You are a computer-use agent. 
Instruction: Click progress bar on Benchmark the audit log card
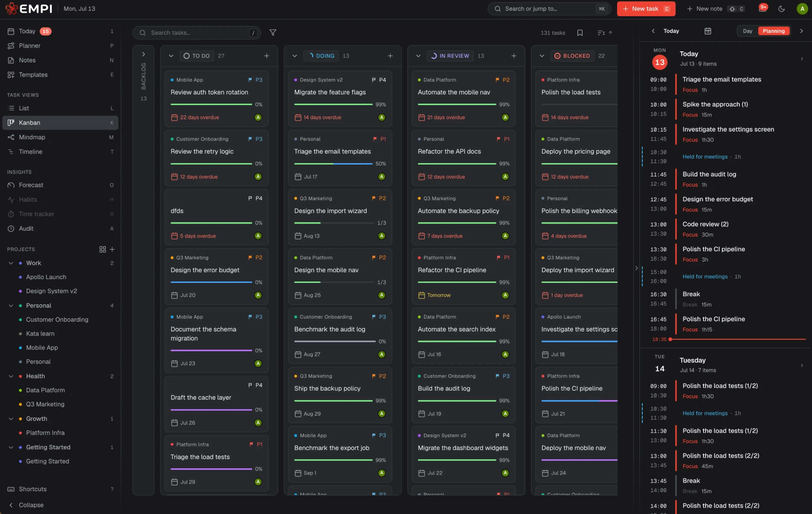click(x=335, y=341)
